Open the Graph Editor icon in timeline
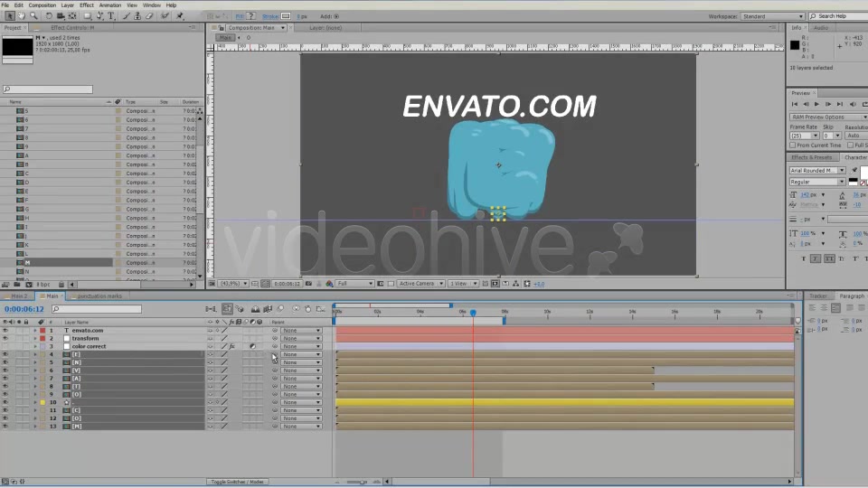The image size is (868, 488). point(320,309)
